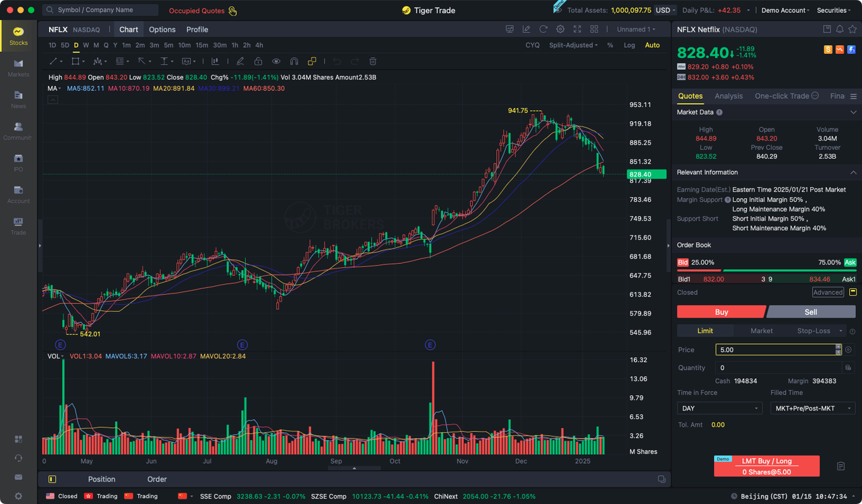Screen dimensions: 862x504
Task: Click the fullscreen expand chart icon
Action: [577, 30]
